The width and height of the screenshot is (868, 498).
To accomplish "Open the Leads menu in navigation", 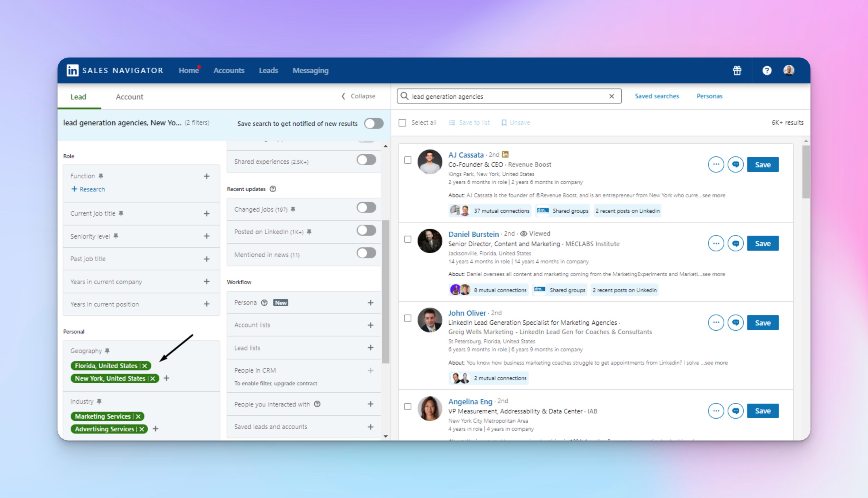I will (x=268, y=70).
